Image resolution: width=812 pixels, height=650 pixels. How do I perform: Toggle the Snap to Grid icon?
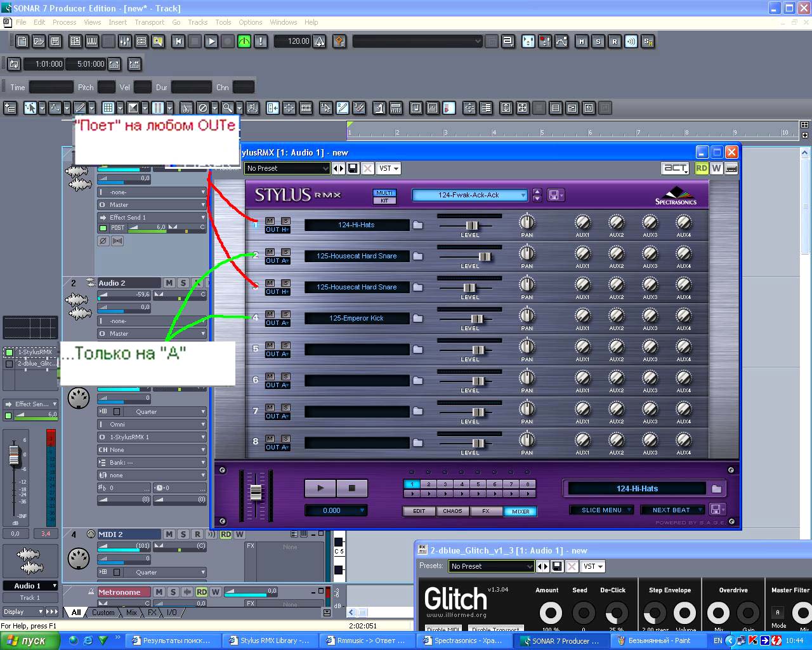click(x=108, y=108)
